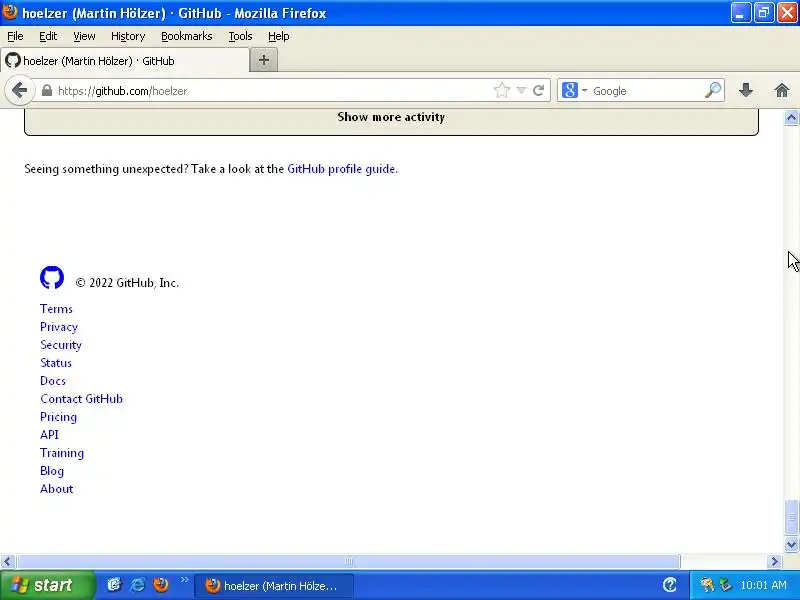Open the Terms footer link
The height and width of the screenshot is (600, 800).
click(56, 309)
